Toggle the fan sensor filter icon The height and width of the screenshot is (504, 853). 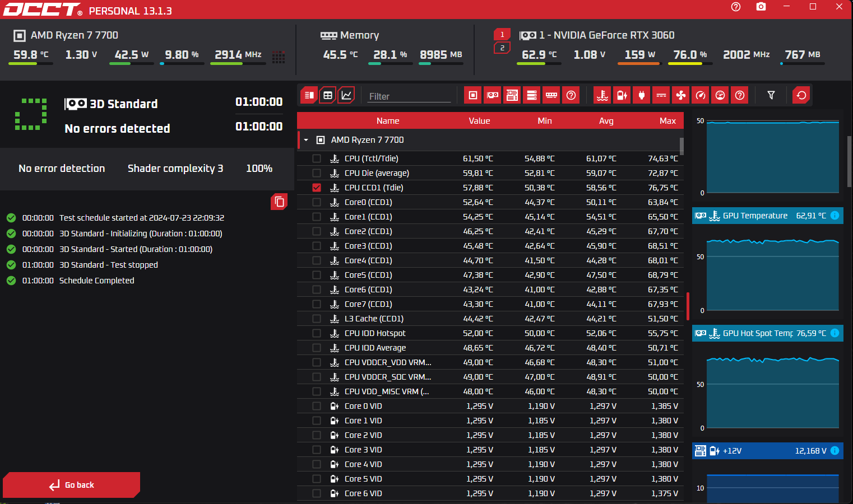pos(681,95)
